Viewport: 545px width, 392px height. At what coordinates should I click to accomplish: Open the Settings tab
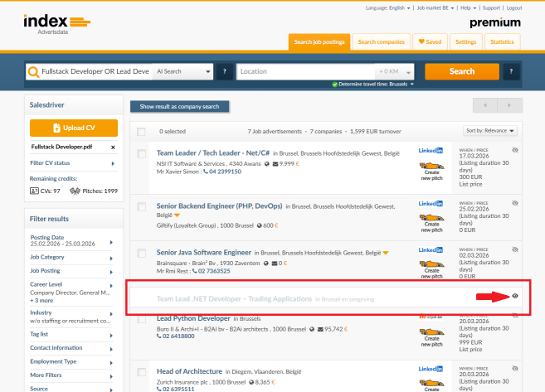click(x=465, y=42)
